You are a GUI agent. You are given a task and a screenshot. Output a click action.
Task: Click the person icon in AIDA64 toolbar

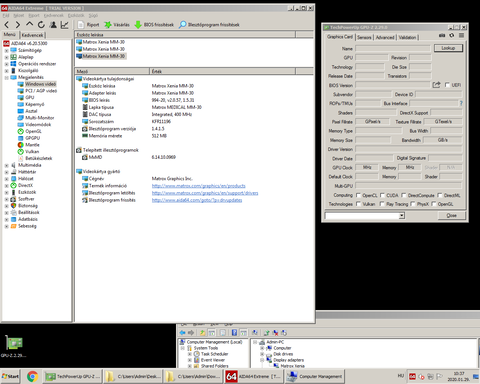coord(53,25)
